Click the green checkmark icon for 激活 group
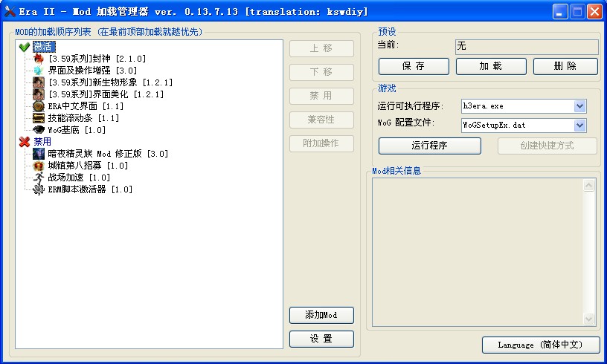607x364 pixels. (x=25, y=47)
